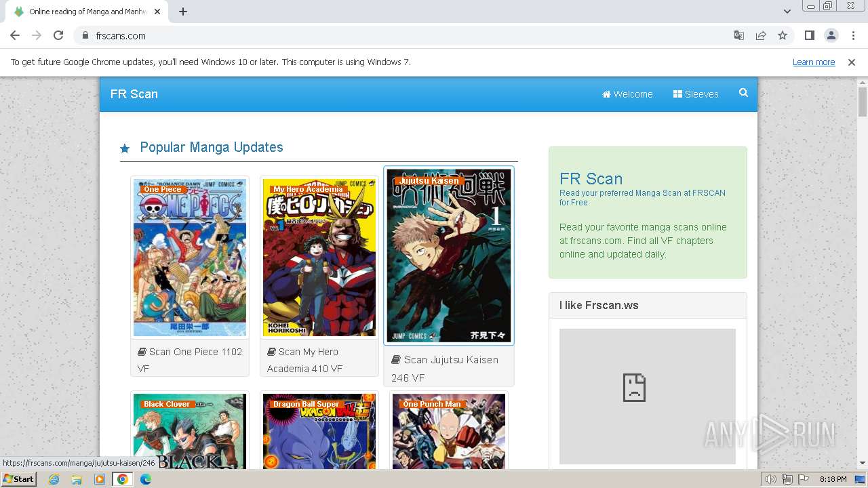Click the FR Scan heading in green sidebar box
This screenshot has height=488, width=868.
[591, 179]
